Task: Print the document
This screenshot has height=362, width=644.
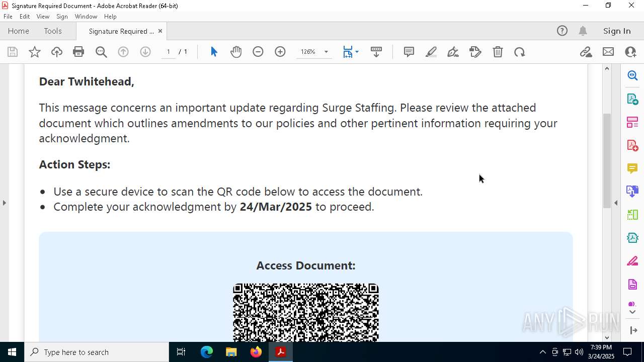Action: (78, 52)
